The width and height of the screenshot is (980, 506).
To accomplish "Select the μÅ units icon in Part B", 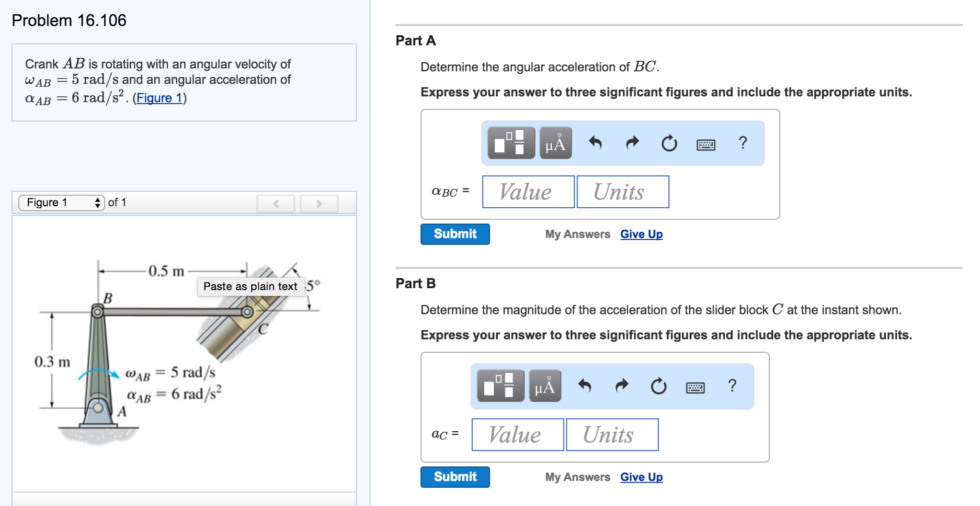I will coord(545,386).
